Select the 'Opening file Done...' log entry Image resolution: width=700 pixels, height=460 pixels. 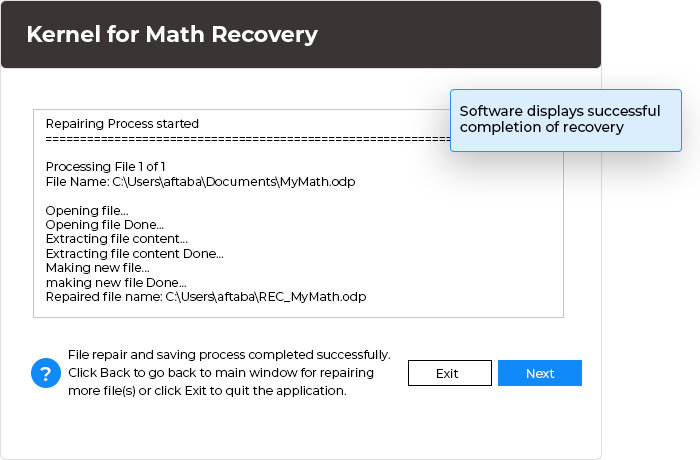click(105, 225)
